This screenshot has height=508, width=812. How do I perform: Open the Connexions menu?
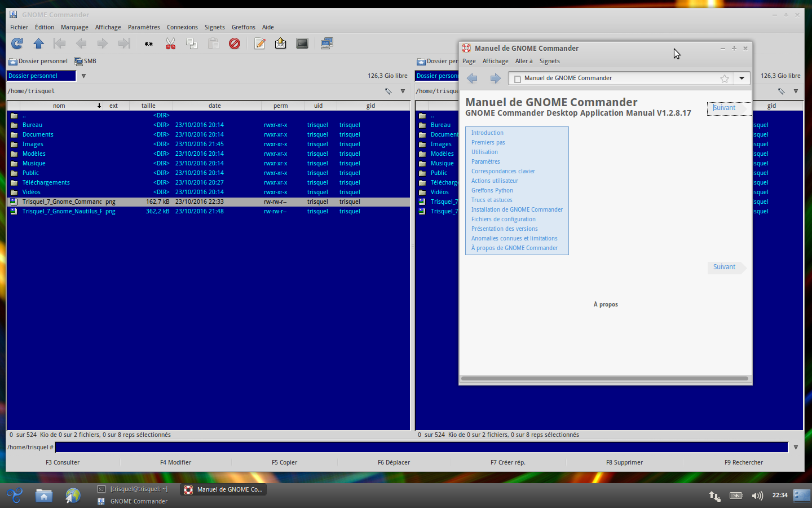[182, 27]
